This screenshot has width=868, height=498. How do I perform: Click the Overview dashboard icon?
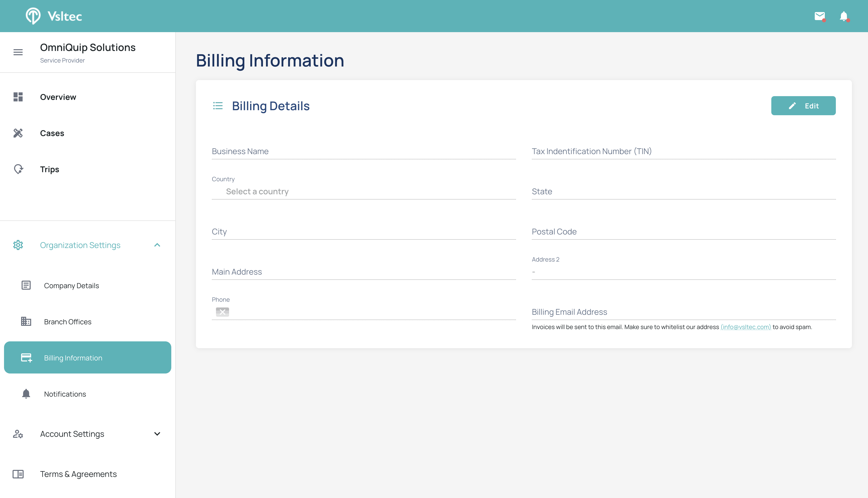[x=18, y=97]
